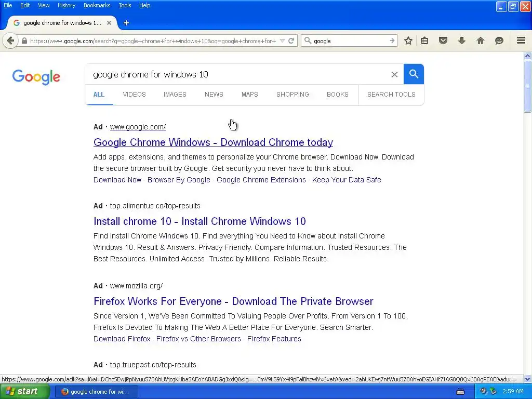Open Keep Your Data Safe sitelink
Viewport: 532px width, 399px height.
[x=347, y=180]
